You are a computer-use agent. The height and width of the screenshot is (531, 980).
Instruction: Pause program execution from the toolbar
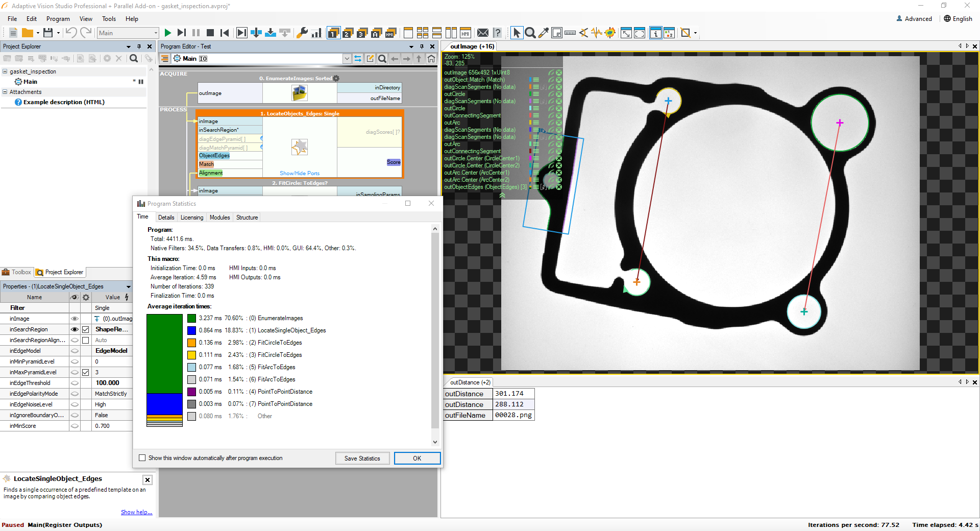(196, 33)
